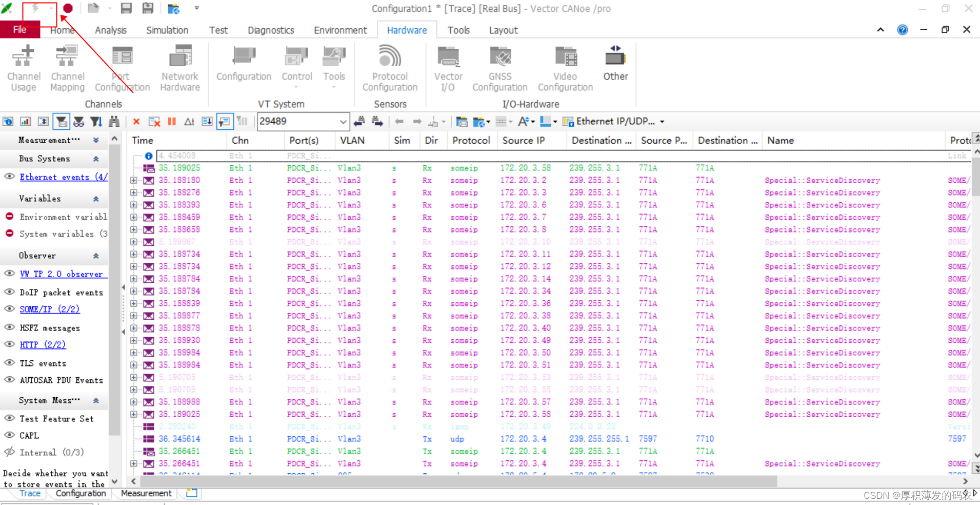Click the binoculars search icon in trace toolbar
980x505 pixels.
pos(114,122)
